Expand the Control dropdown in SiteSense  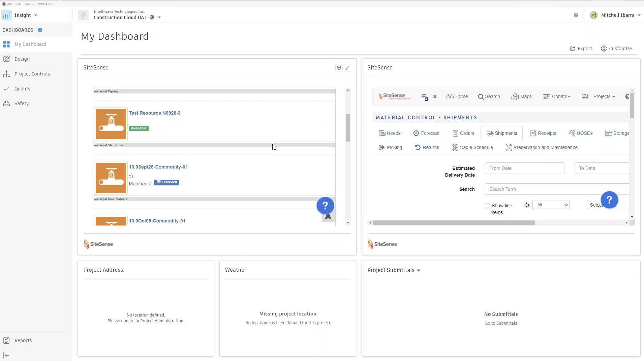pos(557,96)
